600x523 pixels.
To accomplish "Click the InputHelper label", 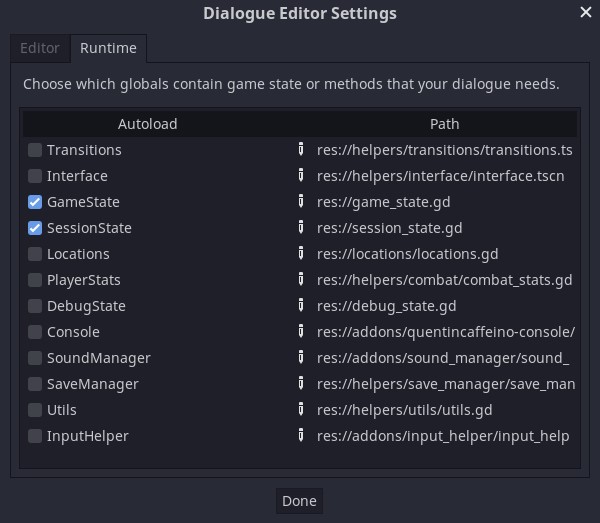I will click(x=88, y=436).
